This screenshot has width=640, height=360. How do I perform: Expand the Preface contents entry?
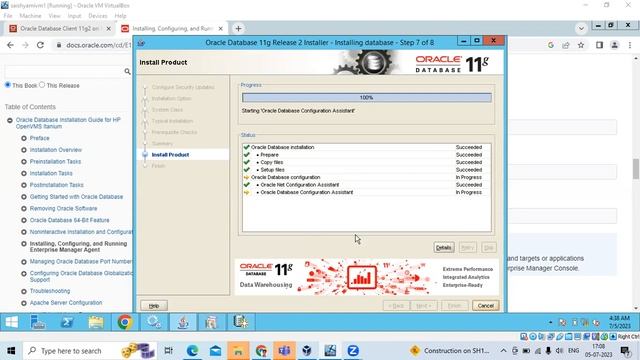[x=24, y=138]
